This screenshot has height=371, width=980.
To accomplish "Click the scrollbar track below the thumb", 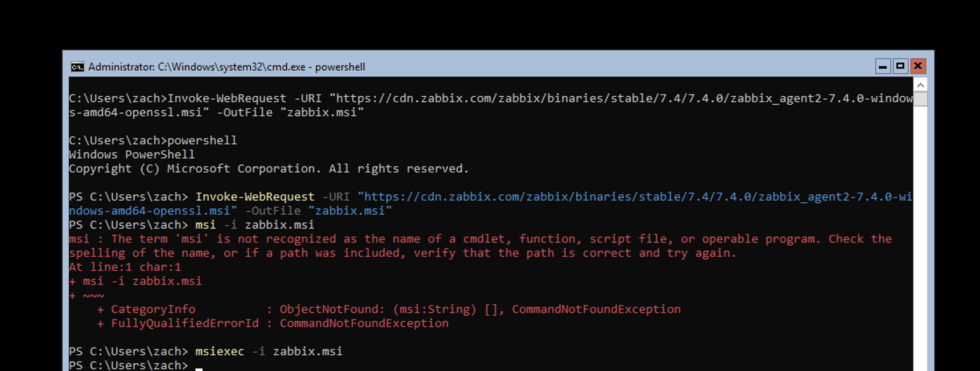I will [920, 237].
